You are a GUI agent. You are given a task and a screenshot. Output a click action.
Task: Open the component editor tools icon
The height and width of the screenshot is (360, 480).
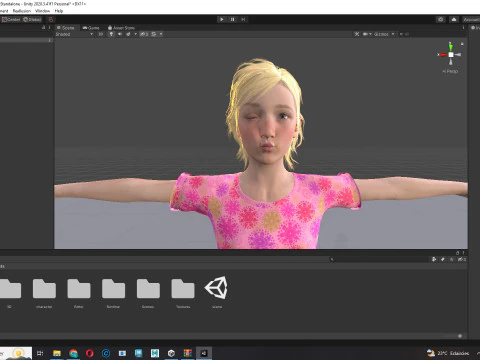click(x=357, y=34)
